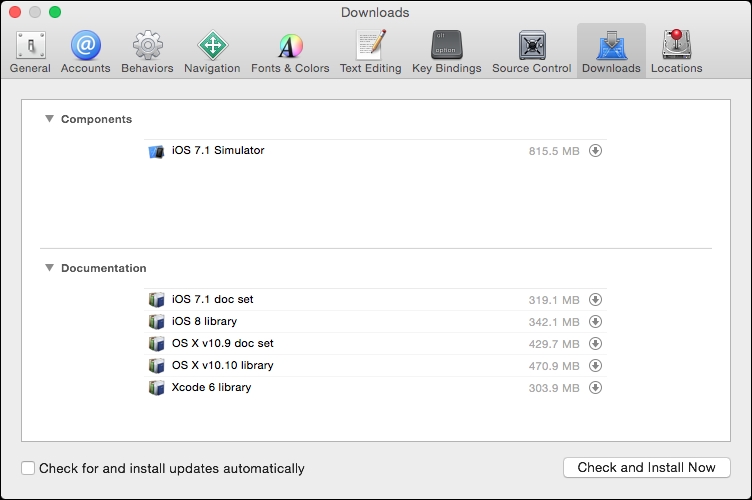Click the OS X v10.10 library book icon

click(x=156, y=366)
